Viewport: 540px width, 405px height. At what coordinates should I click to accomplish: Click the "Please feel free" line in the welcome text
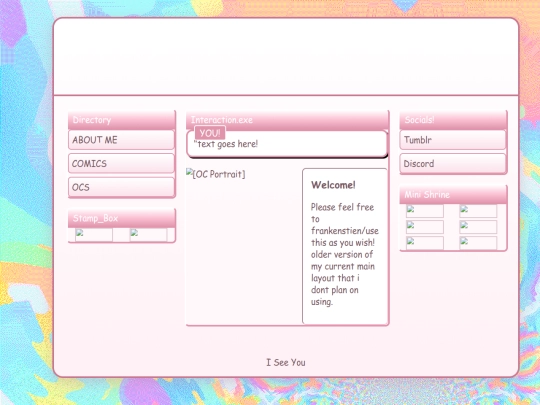tap(342, 207)
